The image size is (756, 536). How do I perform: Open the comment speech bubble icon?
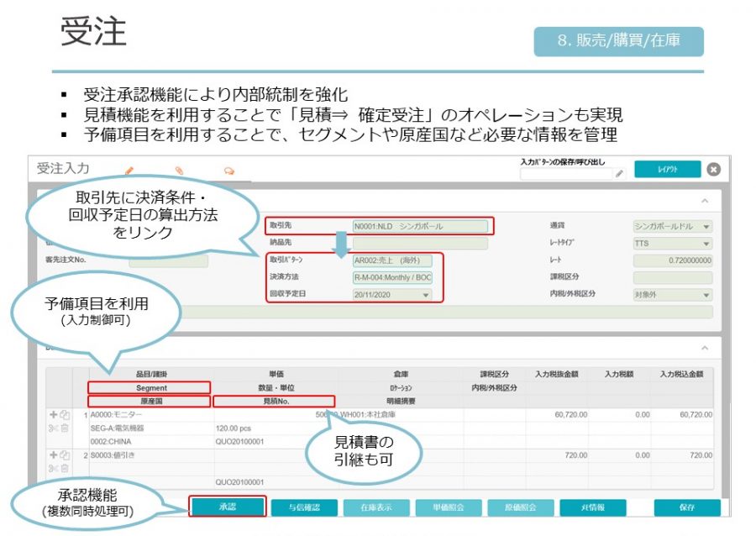tap(228, 171)
